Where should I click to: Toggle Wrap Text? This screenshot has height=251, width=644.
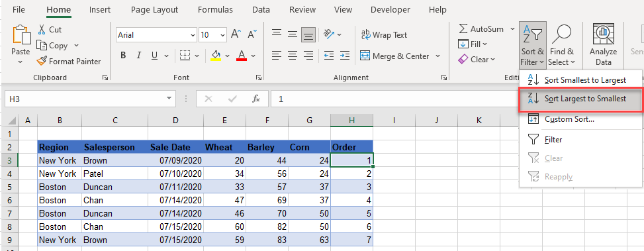[x=384, y=35]
